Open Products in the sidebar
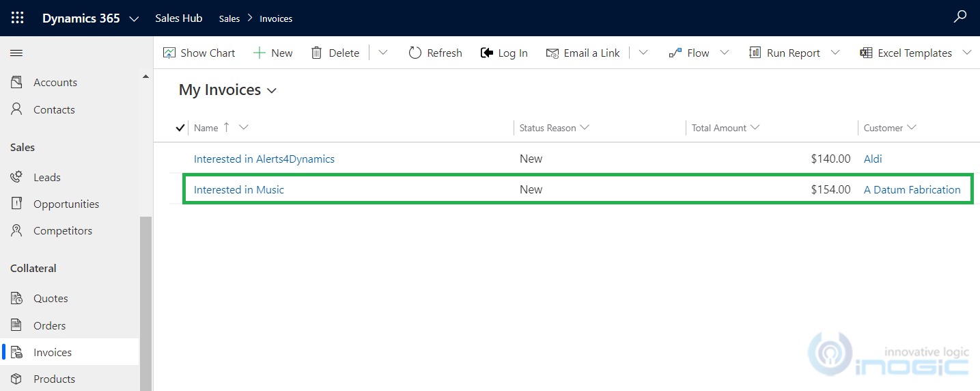Viewport: 980px width, 391px height. pyautogui.click(x=54, y=379)
